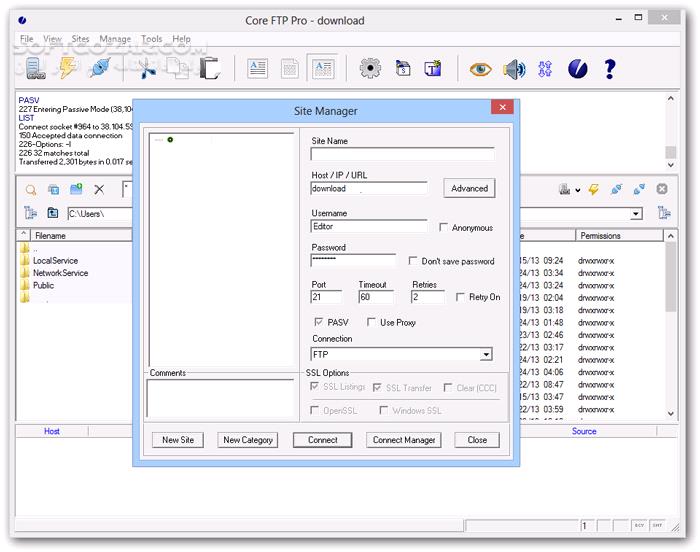Click the Port field
This screenshot has height=552, width=700.
326,297
